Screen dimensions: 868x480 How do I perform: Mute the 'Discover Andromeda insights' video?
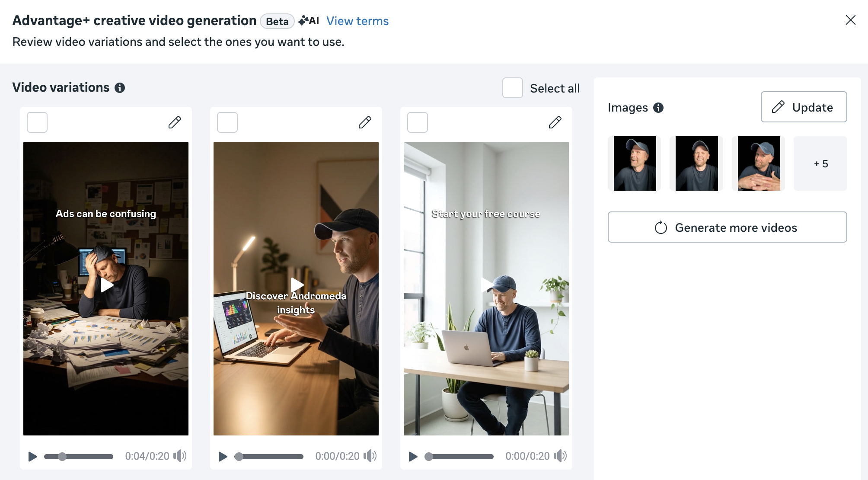click(370, 456)
